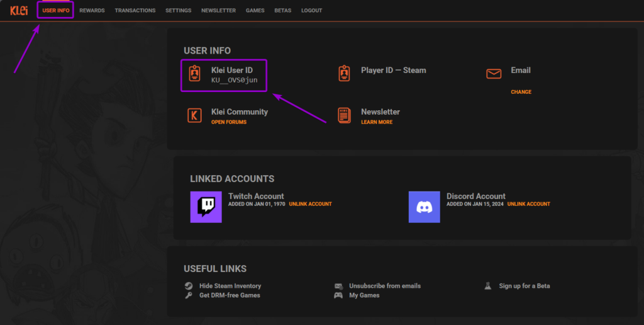The width and height of the screenshot is (644, 325).
Task: Click Added on Jan 01, 1970 text
Action: 257,204
